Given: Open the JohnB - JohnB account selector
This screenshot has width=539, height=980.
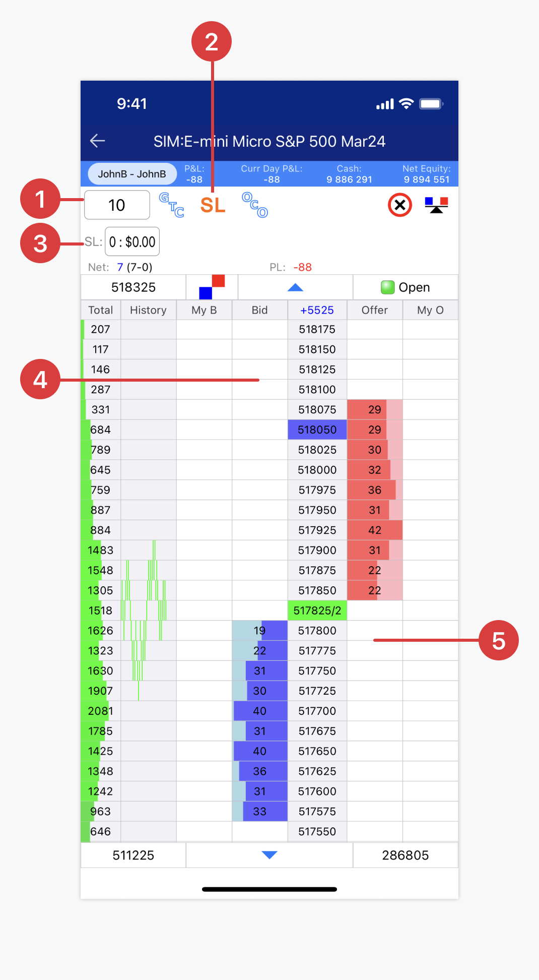Looking at the screenshot, I should coord(132,174).
